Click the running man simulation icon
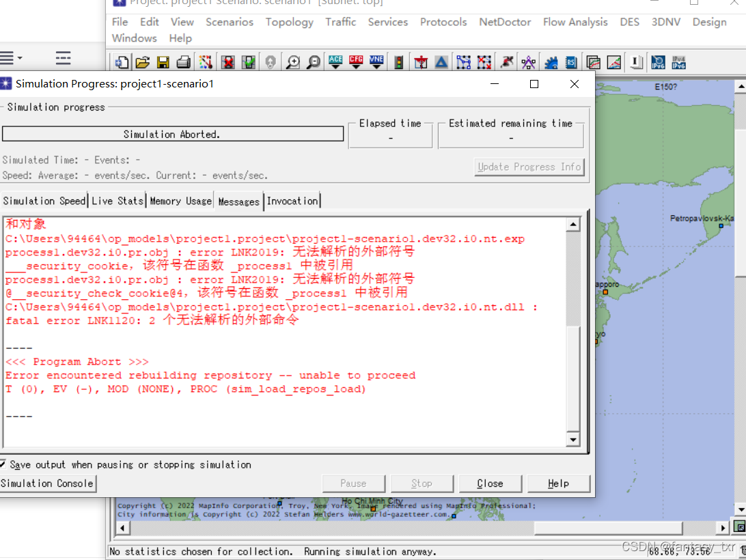 [x=507, y=62]
